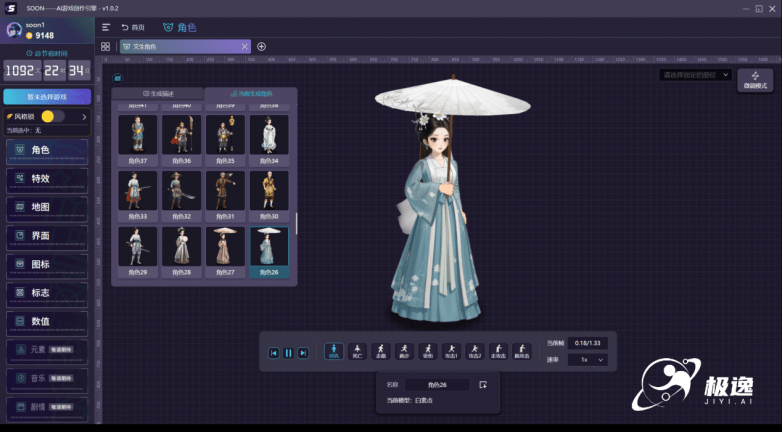
Task: Expand the style lock chevron arrow
Action: [84, 117]
